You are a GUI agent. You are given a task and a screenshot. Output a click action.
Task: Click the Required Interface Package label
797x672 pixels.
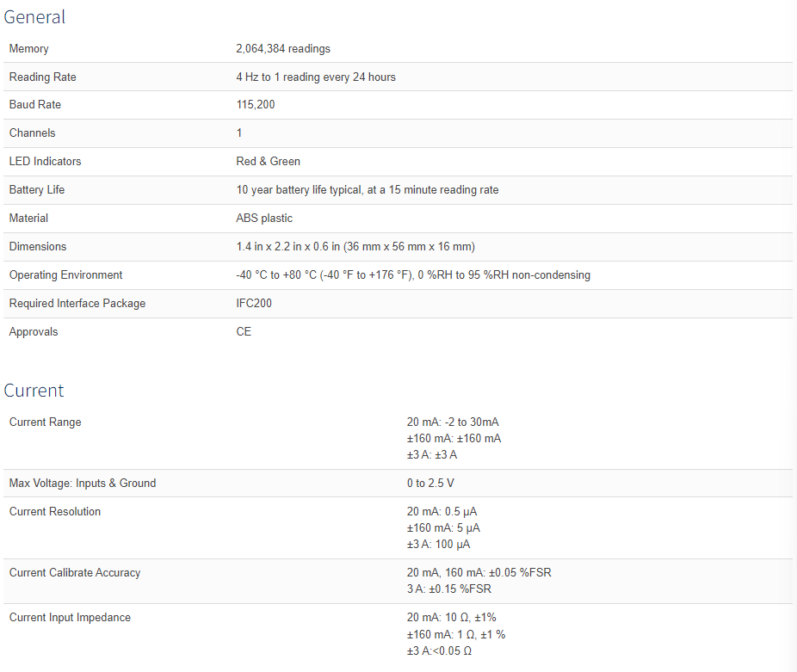click(77, 304)
